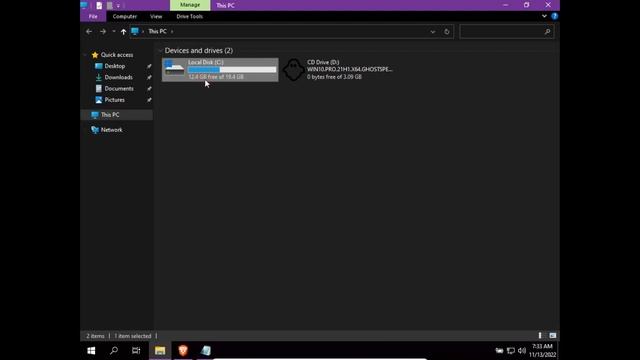Click the '2 items' status bar text
640x360 pixels.
pos(95,336)
